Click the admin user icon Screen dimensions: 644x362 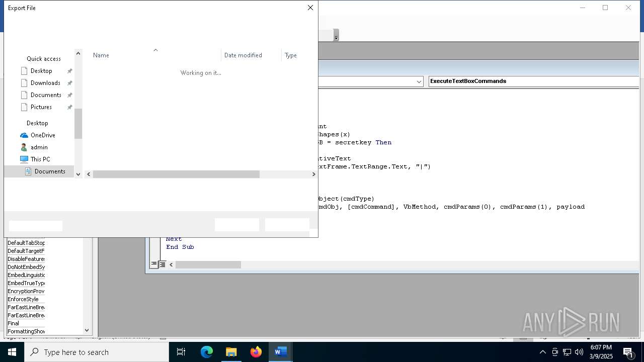point(24,147)
